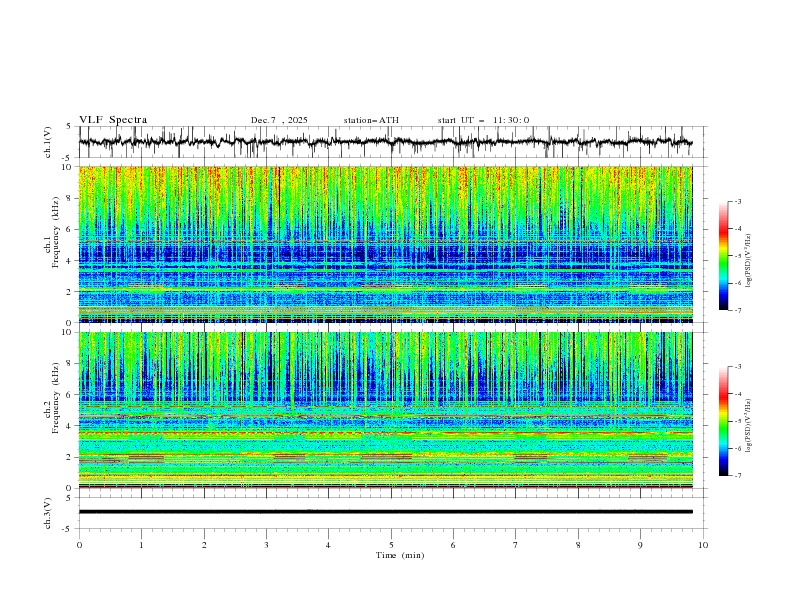Click inside the ch.2 spectrogram panel

(x=385, y=410)
